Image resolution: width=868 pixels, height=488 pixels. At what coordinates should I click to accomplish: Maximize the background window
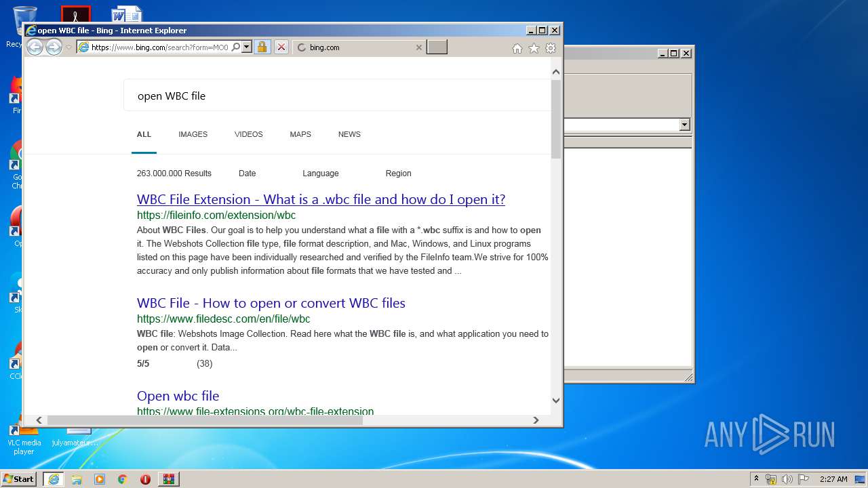(674, 53)
